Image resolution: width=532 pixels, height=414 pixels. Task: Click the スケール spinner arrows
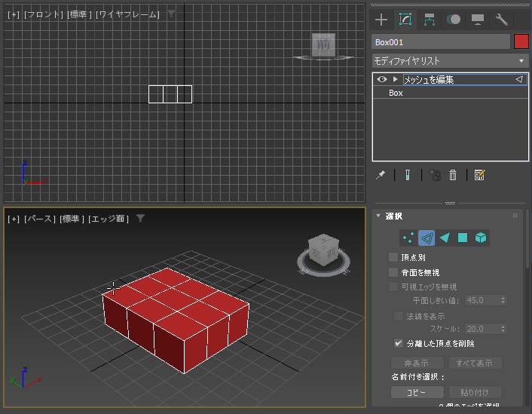point(503,329)
